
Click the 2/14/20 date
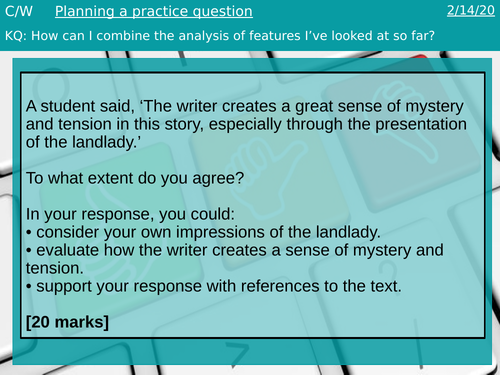point(471,10)
